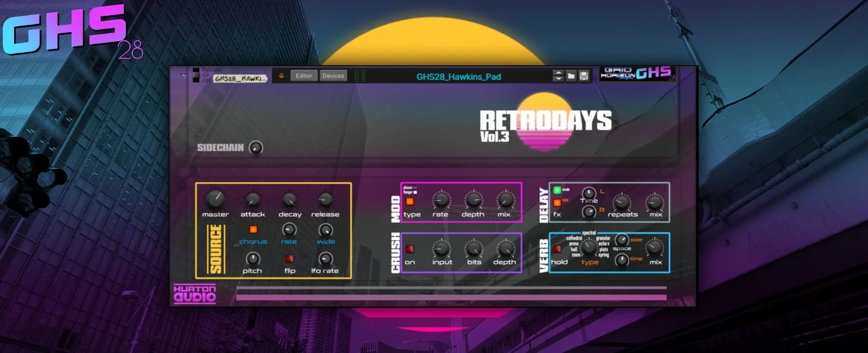This screenshot has width=868, height=353.
Task: Click the VERB type selector knob
Action: click(x=589, y=247)
